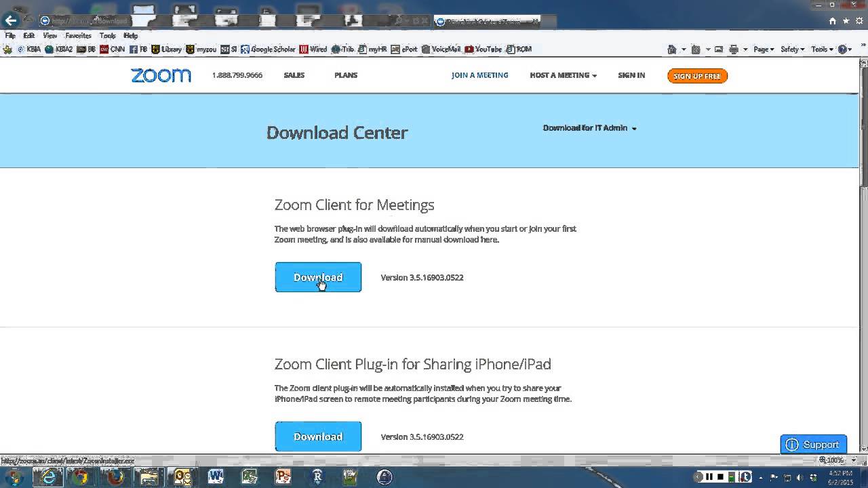Open the ePort favorite
The width and height of the screenshot is (868, 488).
coord(404,49)
